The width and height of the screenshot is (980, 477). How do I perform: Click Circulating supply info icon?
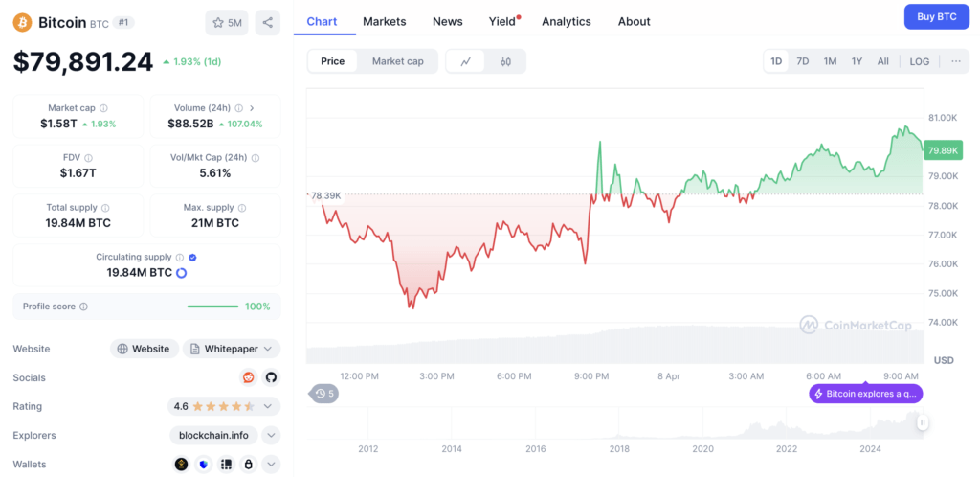180,257
